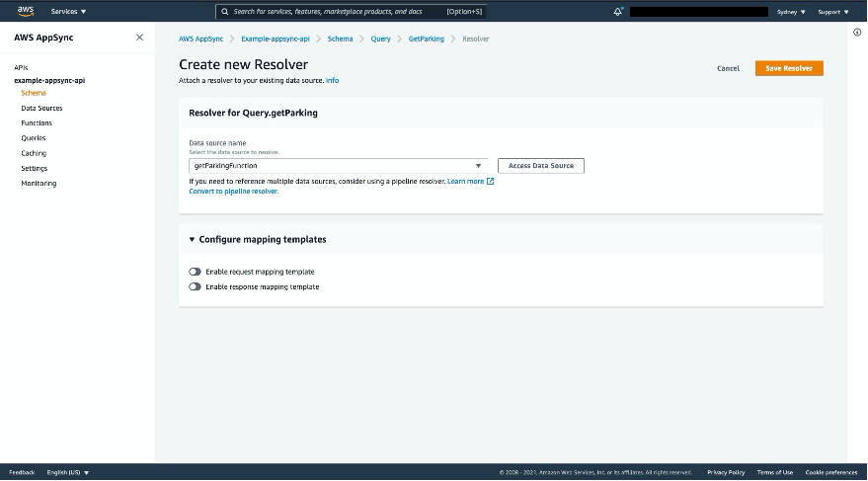Close the AWS AppSync sidebar
This screenshot has width=868, height=481.
coord(139,38)
